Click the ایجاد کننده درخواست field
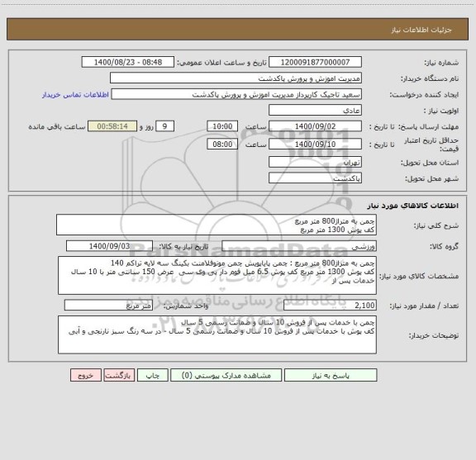476x460 pixels. click(236, 94)
